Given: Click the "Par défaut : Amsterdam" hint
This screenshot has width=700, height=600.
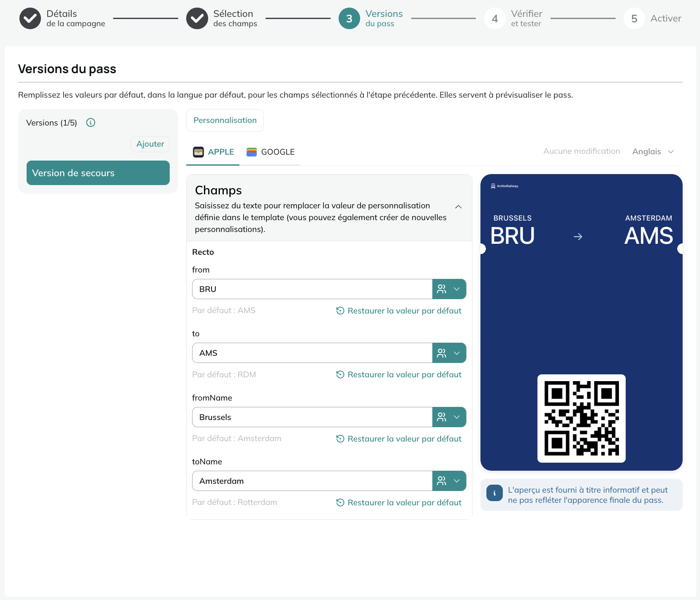Looking at the screenshot, I should click(237, 439).
